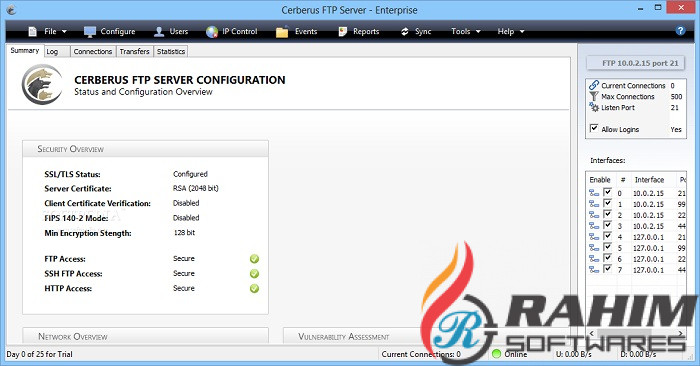Select the Summary tab
The height and width of the screenshot is (366, 700).
(25, 50)
